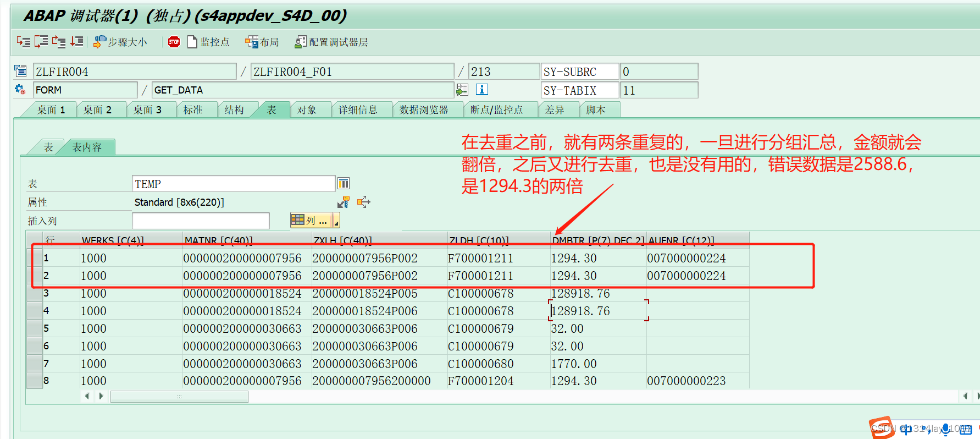Click the far-right scroll-left arrow
The width and height of the screenshot is (980, 439).
(966, 396)
